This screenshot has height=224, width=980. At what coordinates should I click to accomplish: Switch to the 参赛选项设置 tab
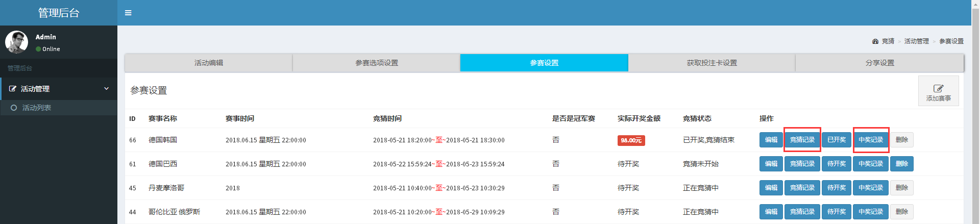(x=377, y=63)
